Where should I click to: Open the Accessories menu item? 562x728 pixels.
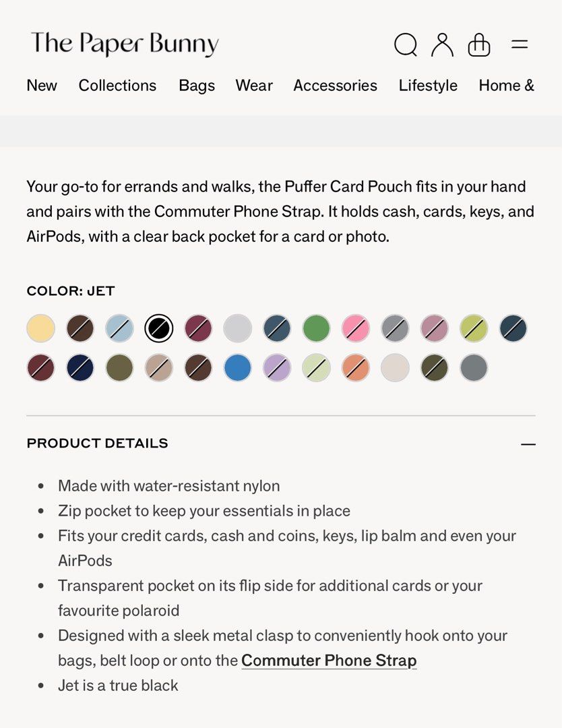[335, 86]
